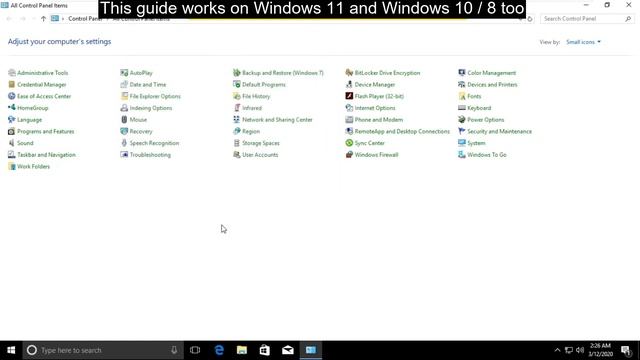Select the HomeGroup icon
Viewport: 640px width, 360px height.
12,108
